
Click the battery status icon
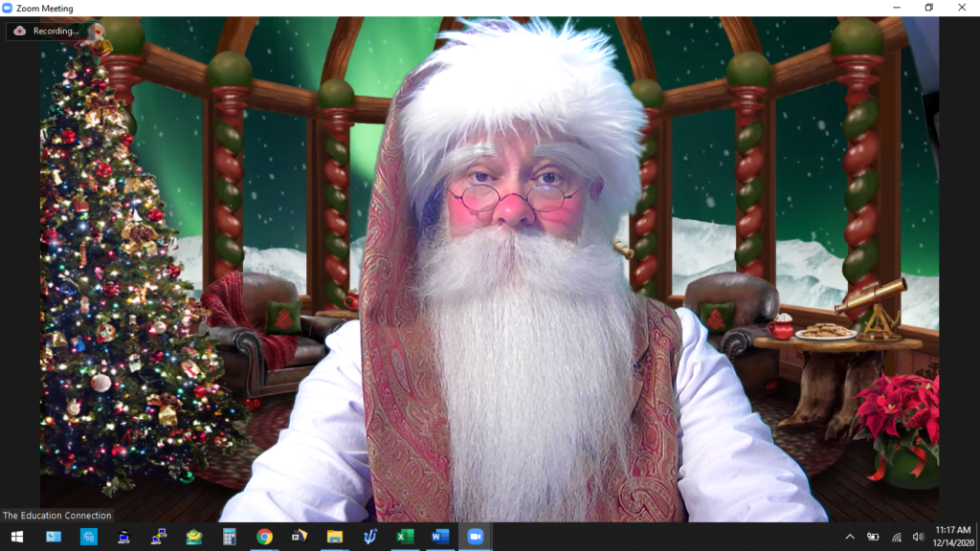coord(873,537)
